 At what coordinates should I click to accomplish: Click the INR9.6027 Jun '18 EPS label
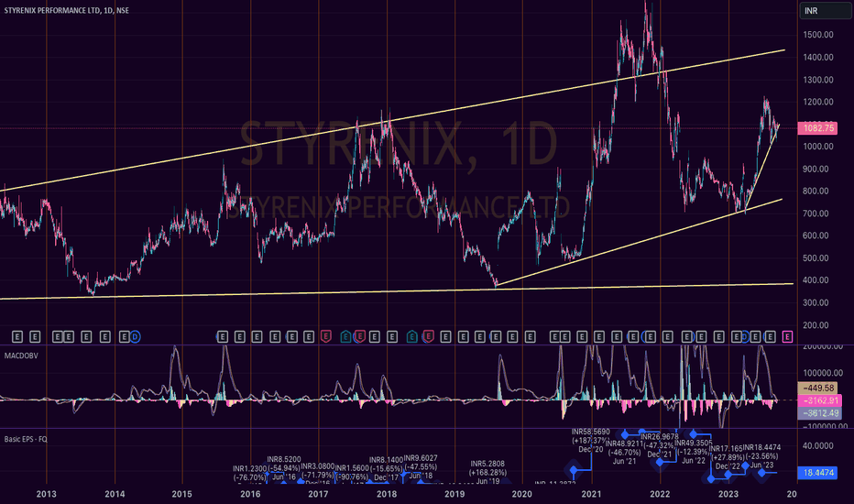(x=421, y=467)
